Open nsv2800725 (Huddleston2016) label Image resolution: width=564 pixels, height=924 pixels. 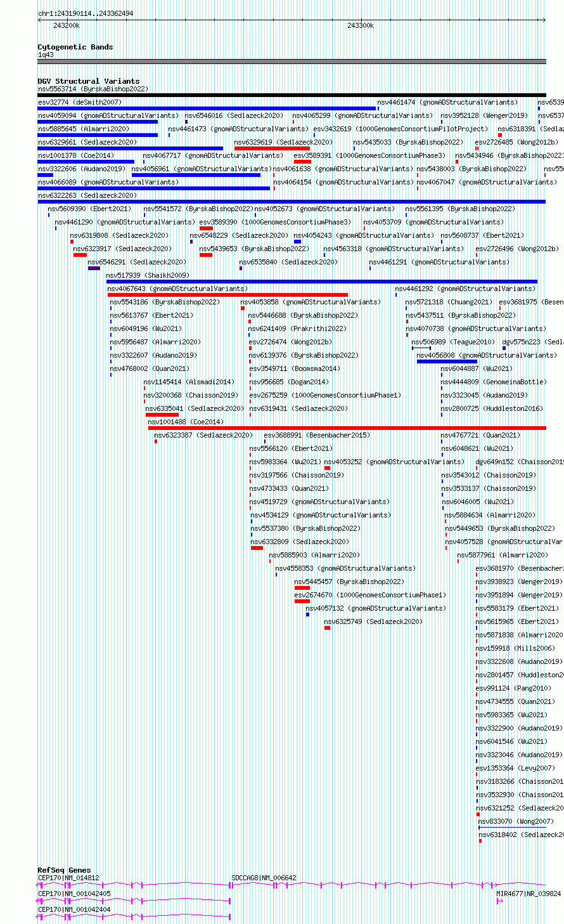point(492,408)
